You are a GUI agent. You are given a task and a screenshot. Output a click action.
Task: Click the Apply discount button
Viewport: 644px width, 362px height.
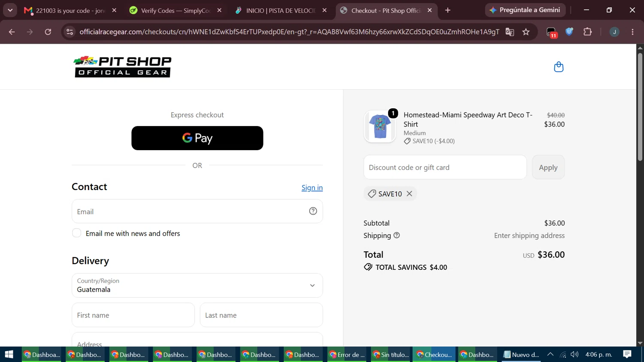click(x=548, y=167)
